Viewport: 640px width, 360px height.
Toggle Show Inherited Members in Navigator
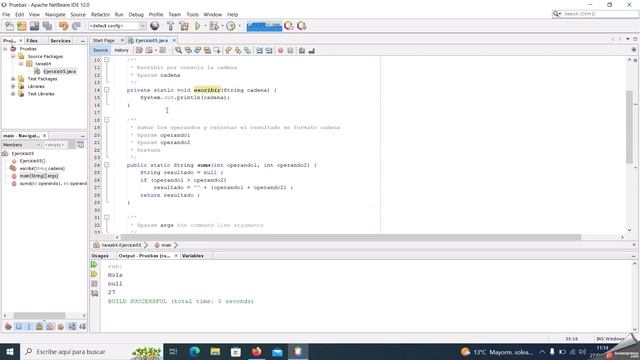(8, 327)
